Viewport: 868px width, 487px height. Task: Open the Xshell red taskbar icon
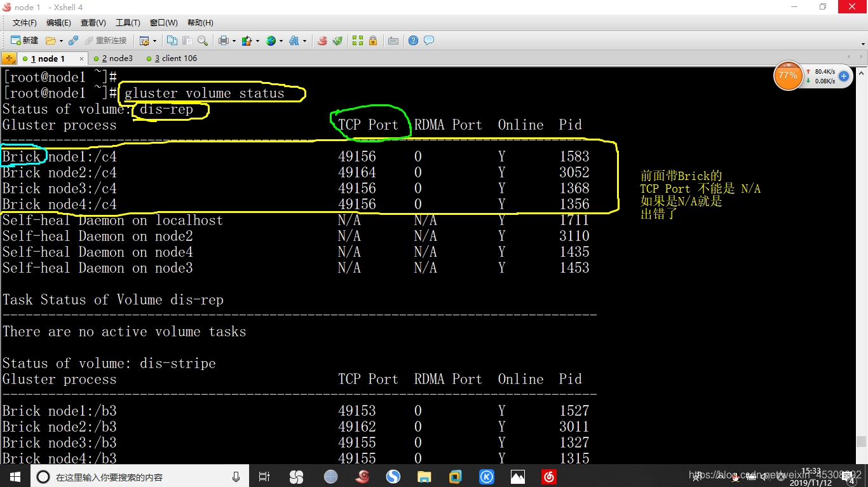pos(362,477)
